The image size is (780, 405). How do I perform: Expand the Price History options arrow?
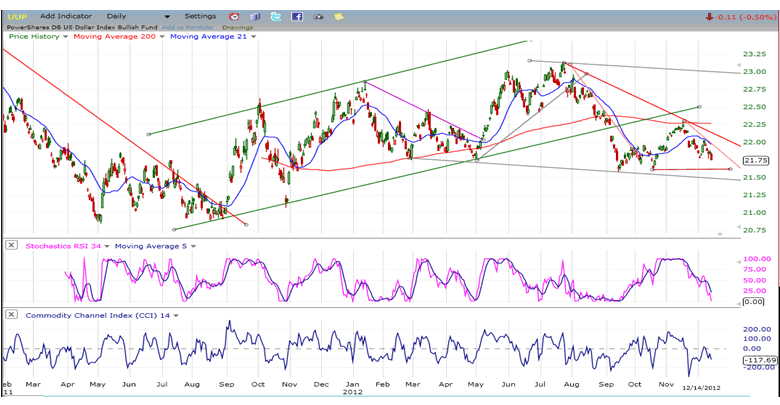point(64,36)
